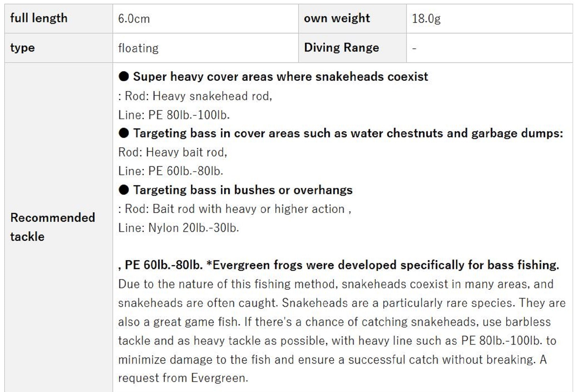
Task: Click the 'type' row label
Action: pyautogui.click(x=23, y=48)
